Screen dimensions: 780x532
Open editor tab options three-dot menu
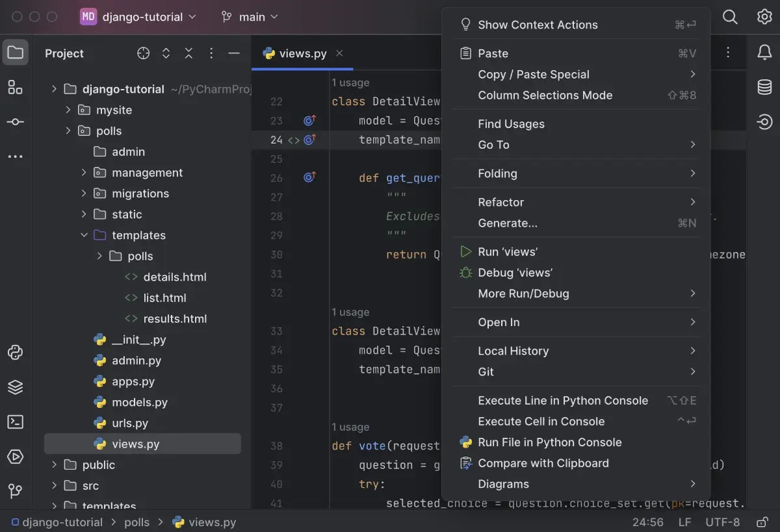point(729,53)
